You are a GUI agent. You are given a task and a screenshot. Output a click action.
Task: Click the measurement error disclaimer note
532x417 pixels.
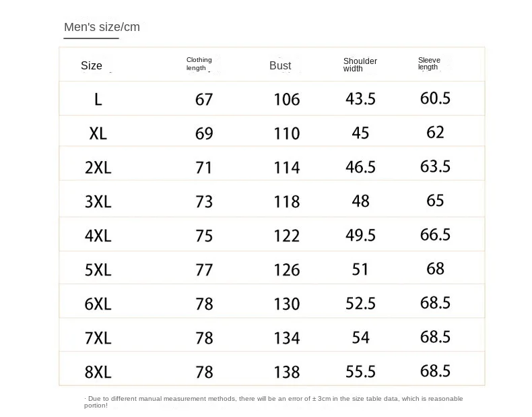[273, 402]
